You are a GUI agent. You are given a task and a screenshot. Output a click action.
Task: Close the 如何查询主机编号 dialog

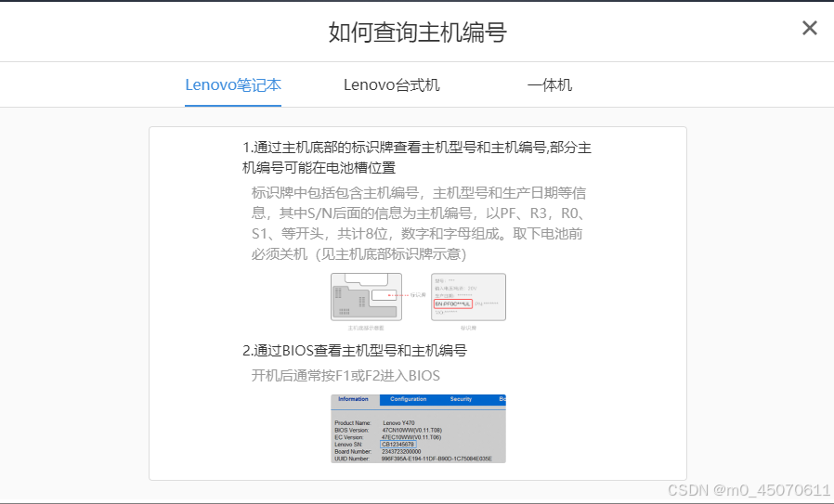click(810, 28)
